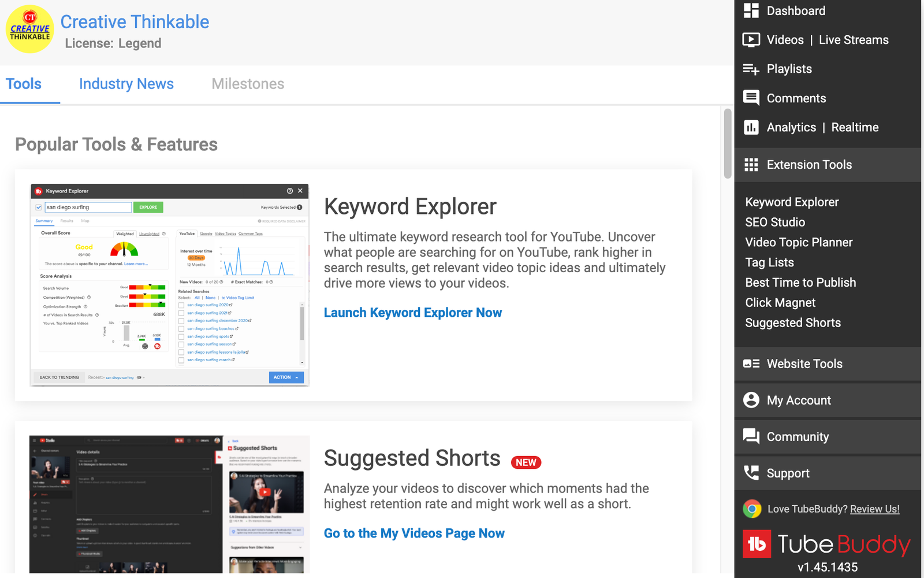Click the Support phone icon
924x578 pixels.
click(751, 473)
